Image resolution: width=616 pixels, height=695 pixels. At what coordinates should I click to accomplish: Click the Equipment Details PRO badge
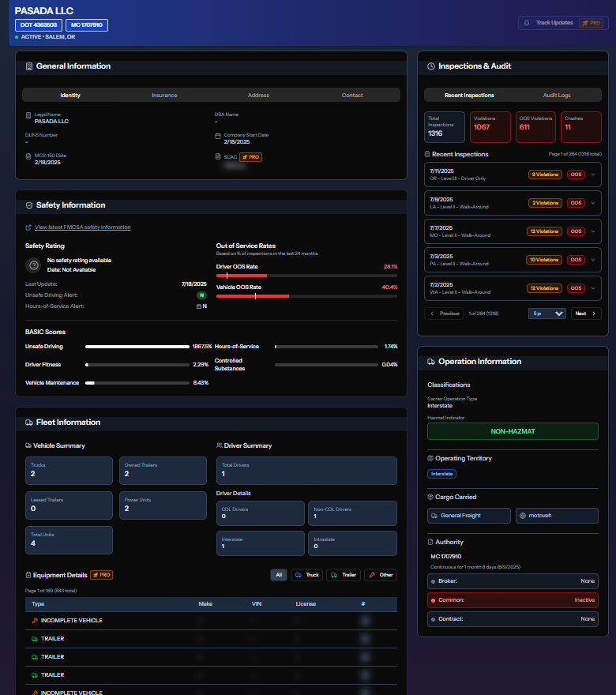[102, 575]
